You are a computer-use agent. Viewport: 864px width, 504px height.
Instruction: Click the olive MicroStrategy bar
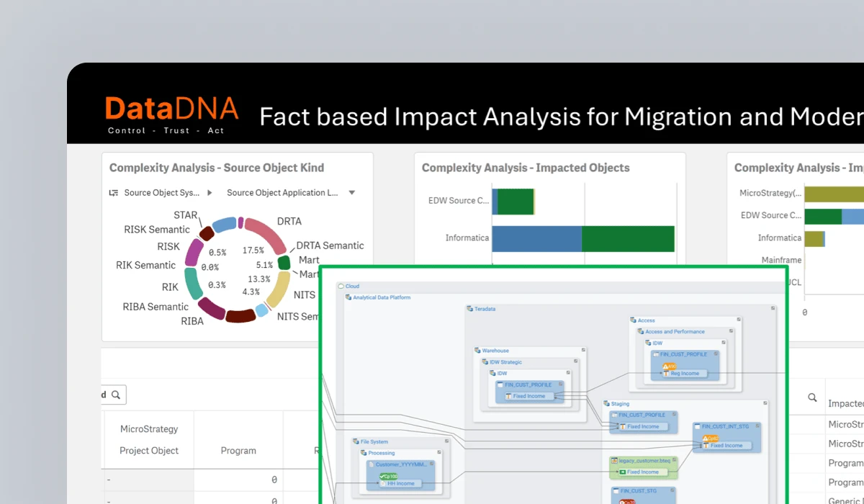tap(834, 194)
